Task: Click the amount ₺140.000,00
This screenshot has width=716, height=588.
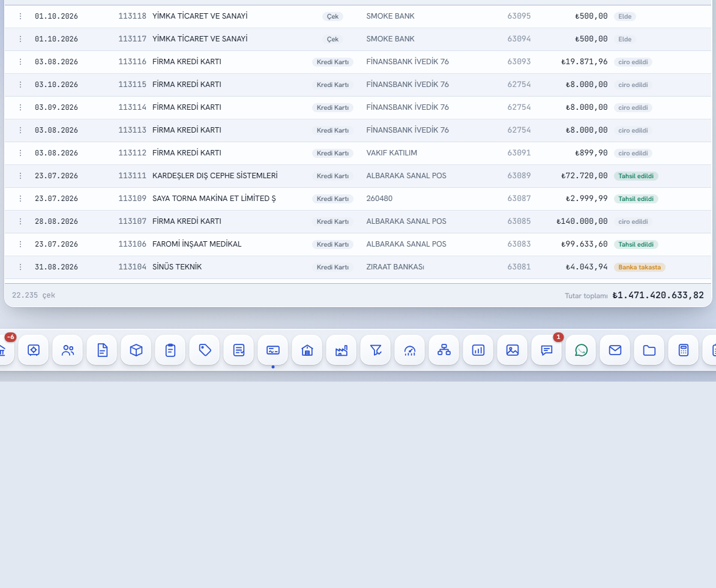Action: (582, 221)
